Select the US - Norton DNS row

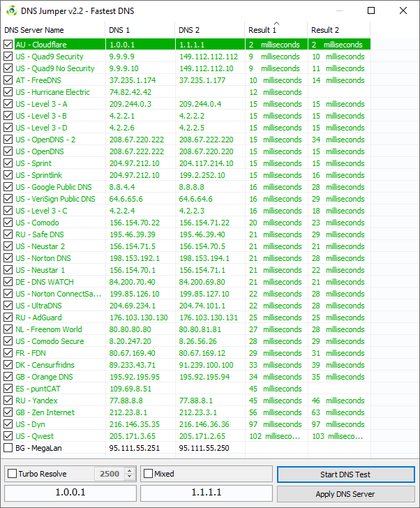pyautogui.click(x=186, y=258)
